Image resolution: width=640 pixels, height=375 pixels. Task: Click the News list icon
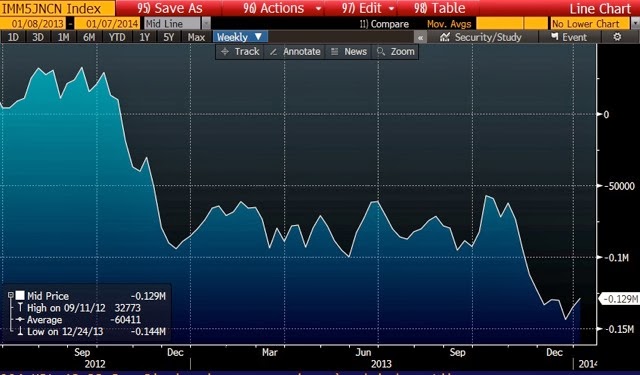point(334,52)
